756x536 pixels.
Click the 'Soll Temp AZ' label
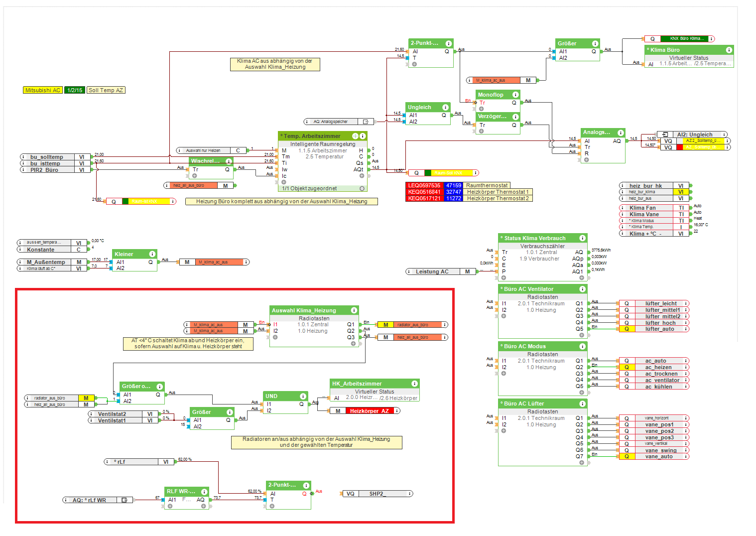(x=106, y=90)
